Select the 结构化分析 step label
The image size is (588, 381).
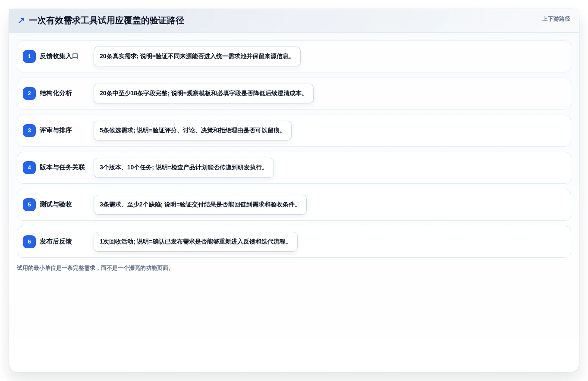point(56,94)
